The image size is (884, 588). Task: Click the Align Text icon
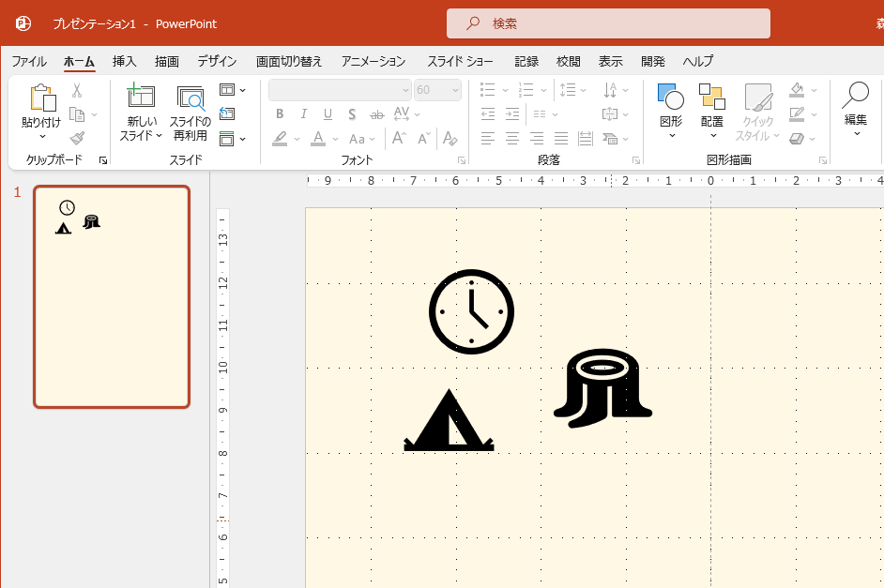tap(610, 114)
